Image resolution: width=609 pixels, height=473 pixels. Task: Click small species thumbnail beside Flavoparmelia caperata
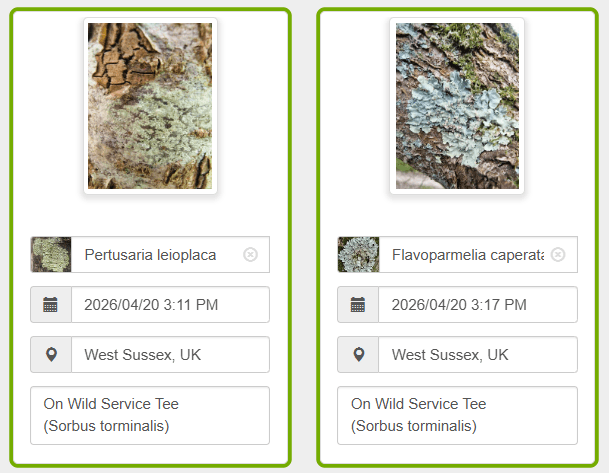tap(358, 255)
